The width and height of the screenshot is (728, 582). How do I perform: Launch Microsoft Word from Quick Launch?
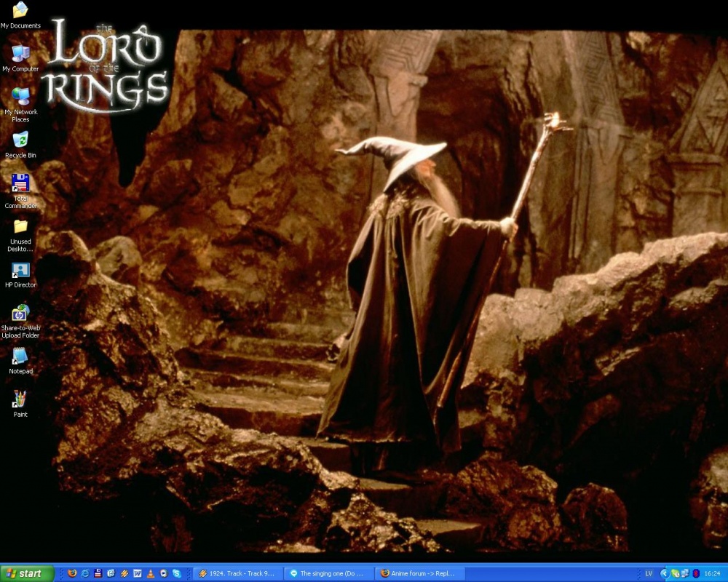(x=138, y=573)
